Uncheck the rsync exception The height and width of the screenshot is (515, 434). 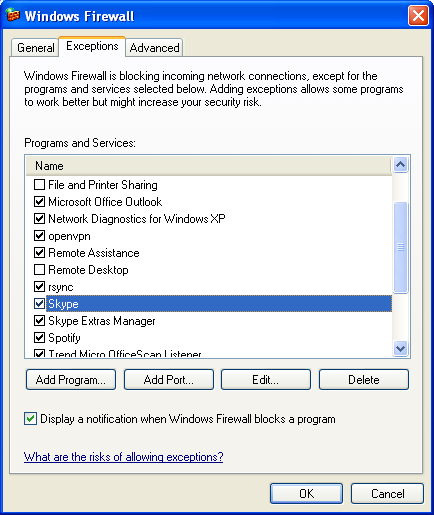point(39,287)
